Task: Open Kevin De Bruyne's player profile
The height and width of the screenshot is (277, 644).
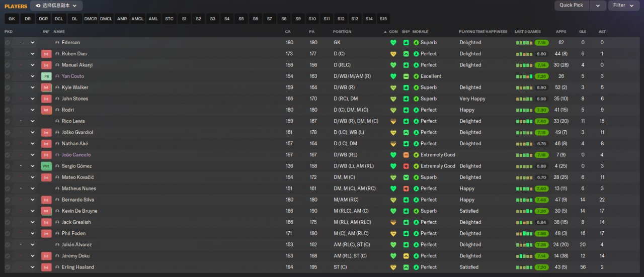Action: [x=79, y=211]
